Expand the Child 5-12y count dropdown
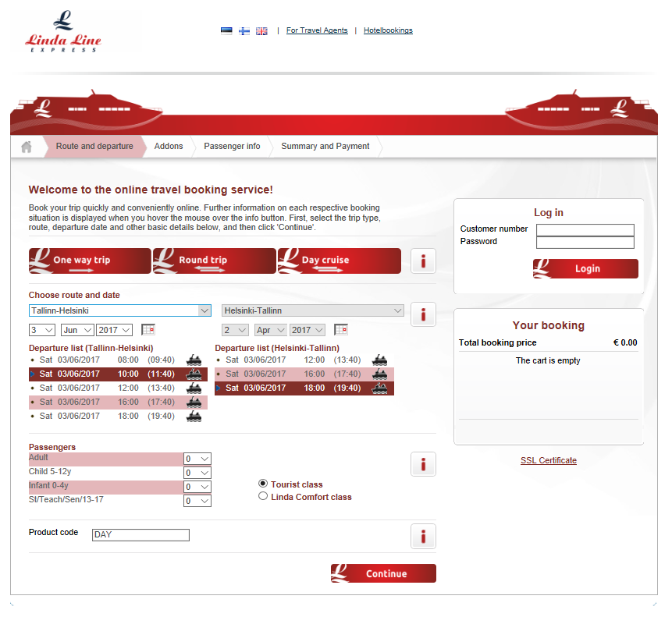Image resolution: width=672 pixels, height=617 pixels. (x=197, y=473)
